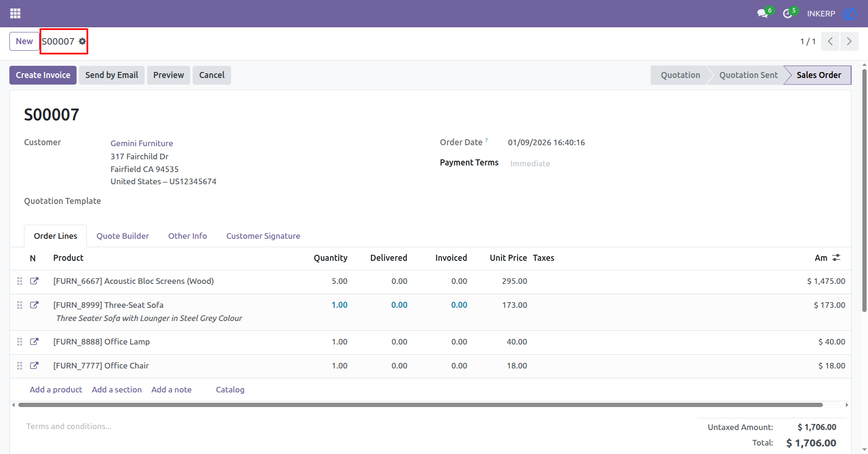Screen dimensions: 868x454
Task: Go to the previous record arrow
Action: coord(830,41)
